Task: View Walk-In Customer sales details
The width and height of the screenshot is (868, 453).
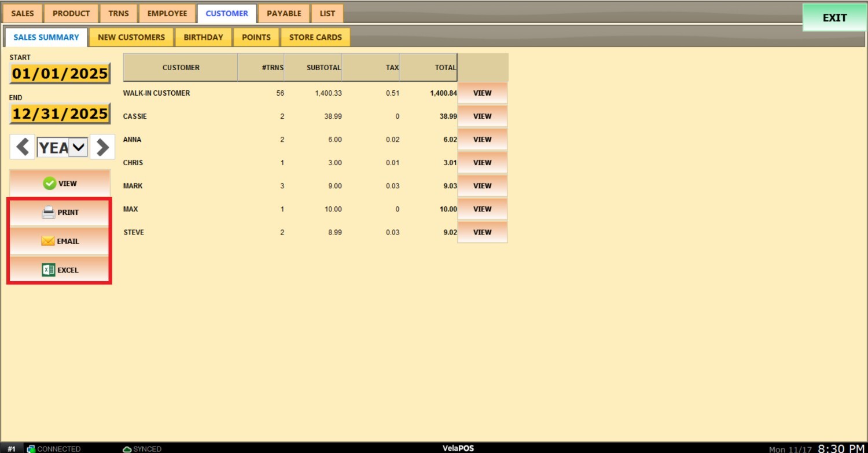Action: tap(482, 93)
